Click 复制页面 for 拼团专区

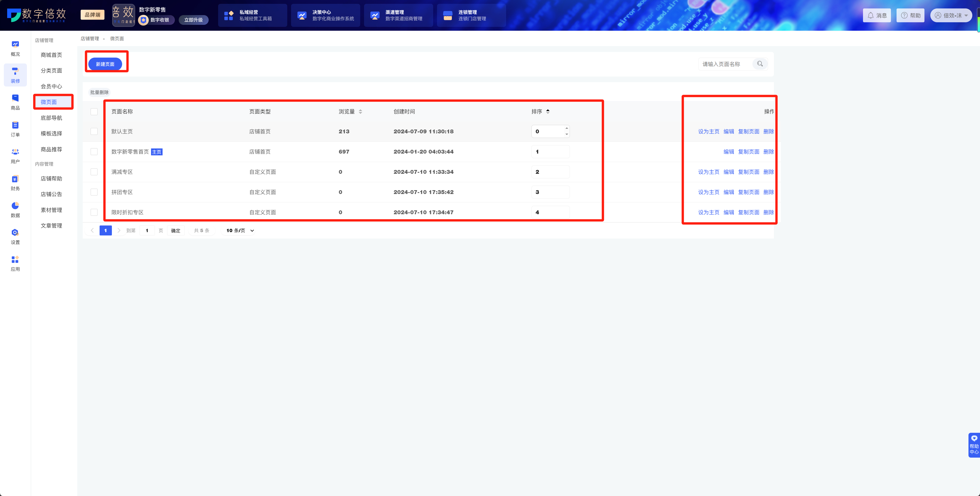click(748, 192)
